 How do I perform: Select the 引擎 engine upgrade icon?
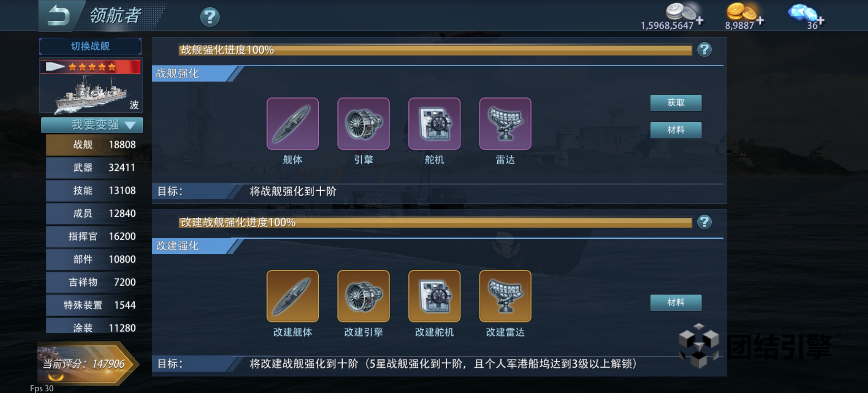pyautogui.click(x=363, y=123)
